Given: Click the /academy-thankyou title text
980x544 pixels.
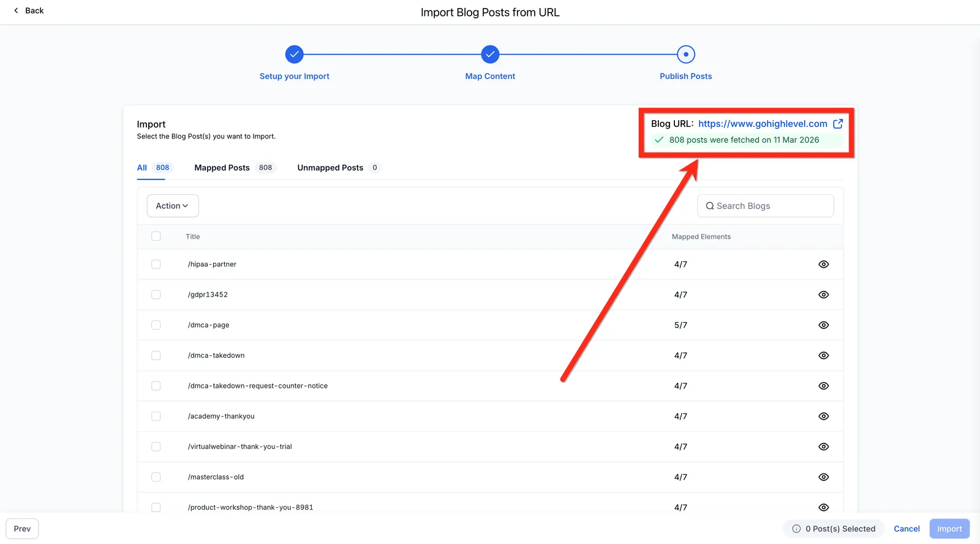Looking at the screenshot, I should [221, 416].
